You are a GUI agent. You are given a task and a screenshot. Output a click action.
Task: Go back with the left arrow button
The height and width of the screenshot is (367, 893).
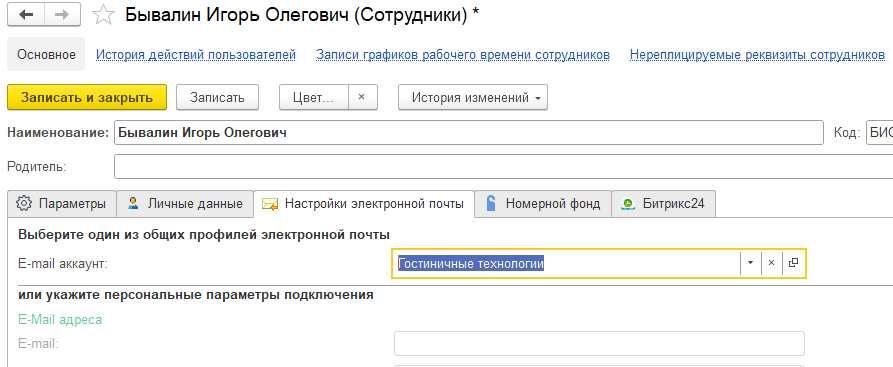coord(26,15)
